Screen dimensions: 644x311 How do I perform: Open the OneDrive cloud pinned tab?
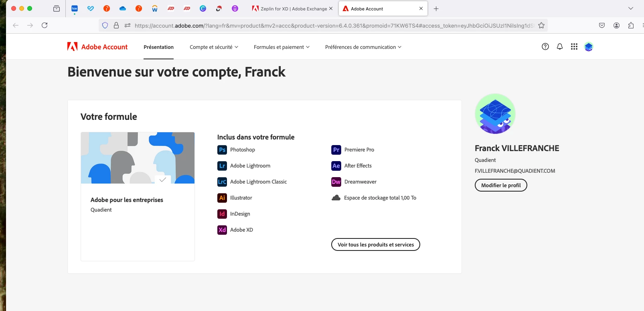[123, 8]
